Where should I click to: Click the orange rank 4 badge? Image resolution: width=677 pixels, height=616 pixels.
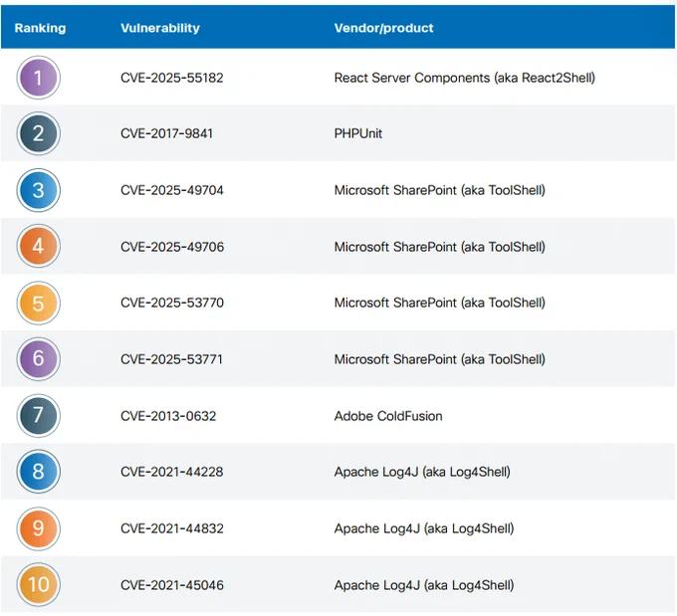[39, 247]
